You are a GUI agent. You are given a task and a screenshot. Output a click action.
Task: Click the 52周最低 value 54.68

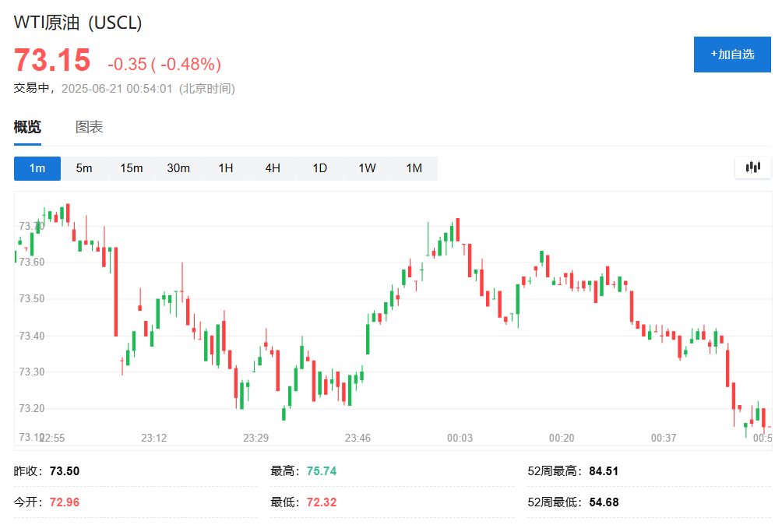pos(604,502)
